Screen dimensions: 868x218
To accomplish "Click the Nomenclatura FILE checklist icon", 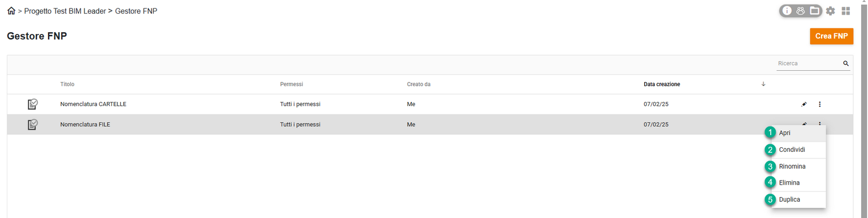I will tap(33, 125).
